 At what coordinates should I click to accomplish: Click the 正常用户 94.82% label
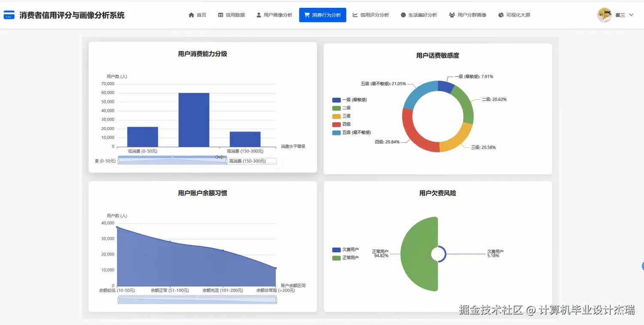(x=380, y=253)
